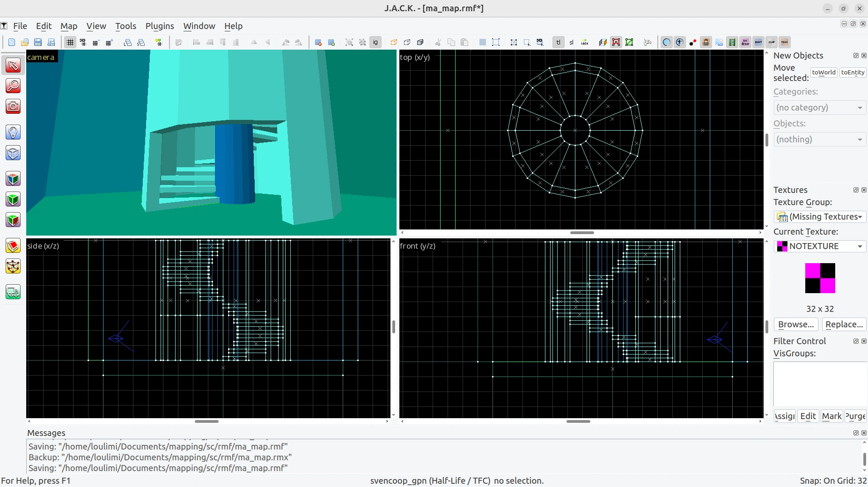868x487 pixels.
Task: Toggle the 'ig' ignore groups button
Action: pos(375,42)
